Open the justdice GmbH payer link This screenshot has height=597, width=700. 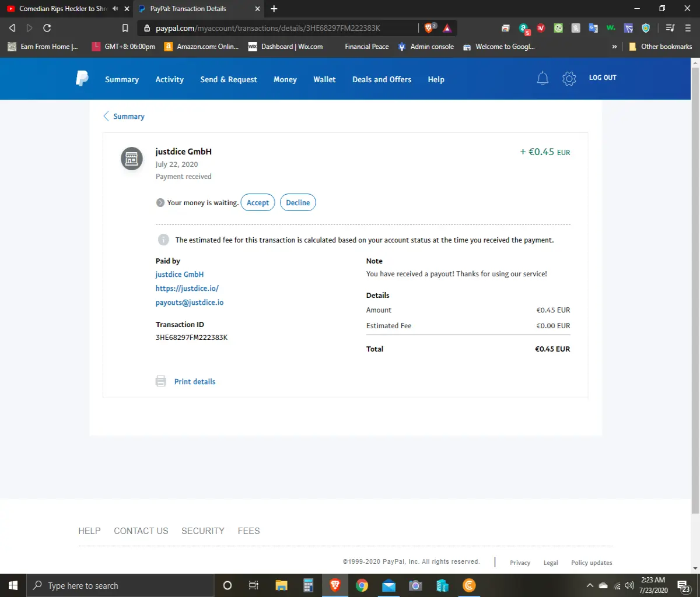[180, 275]
